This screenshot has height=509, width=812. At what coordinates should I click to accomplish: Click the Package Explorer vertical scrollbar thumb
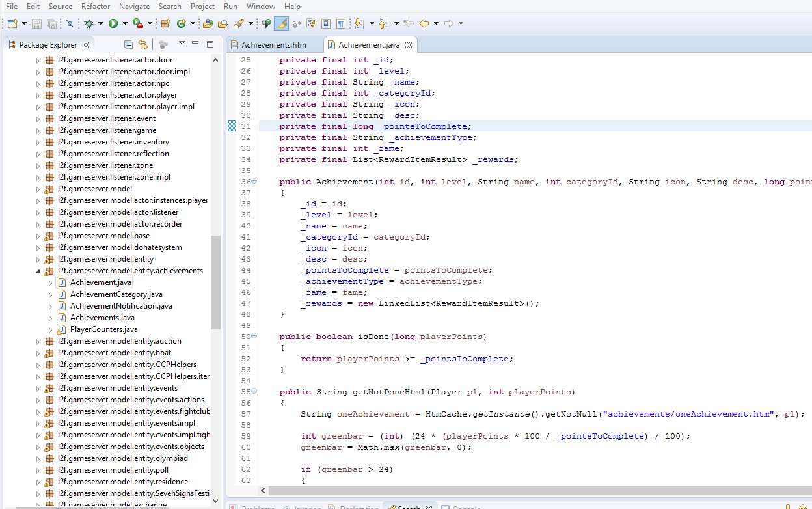coord(216,281)
